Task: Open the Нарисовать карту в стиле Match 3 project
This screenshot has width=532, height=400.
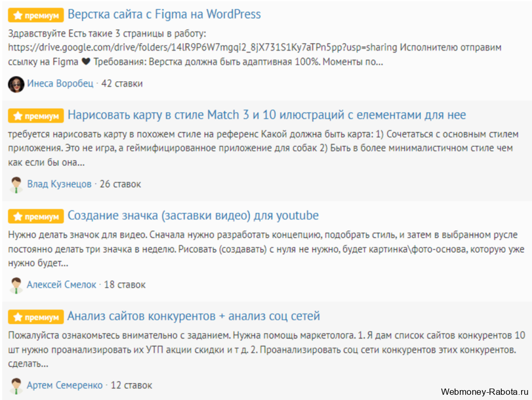Action: click(267, 115)
